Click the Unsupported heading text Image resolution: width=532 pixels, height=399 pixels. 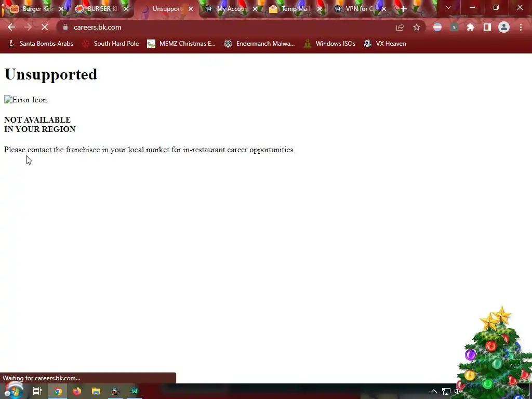coord(51,74)
